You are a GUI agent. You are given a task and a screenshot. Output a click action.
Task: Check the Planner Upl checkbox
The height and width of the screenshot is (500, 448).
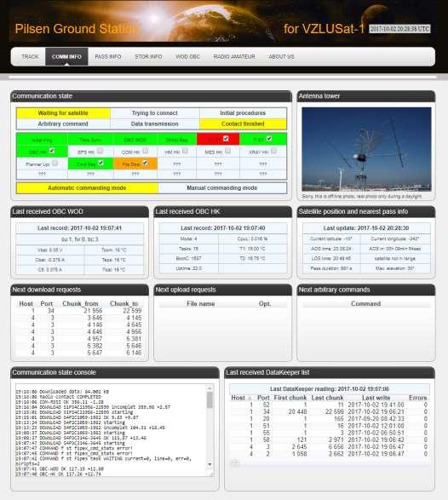pyautogui.click(x=55, y=163)
